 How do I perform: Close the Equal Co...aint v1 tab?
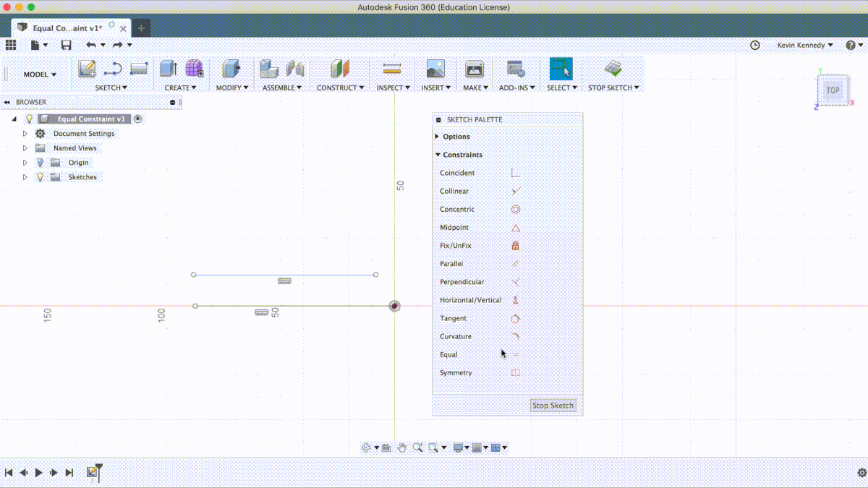tap(124, 29)
